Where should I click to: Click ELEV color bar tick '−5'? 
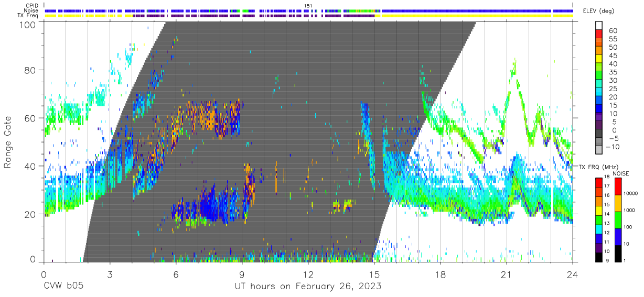613,138
